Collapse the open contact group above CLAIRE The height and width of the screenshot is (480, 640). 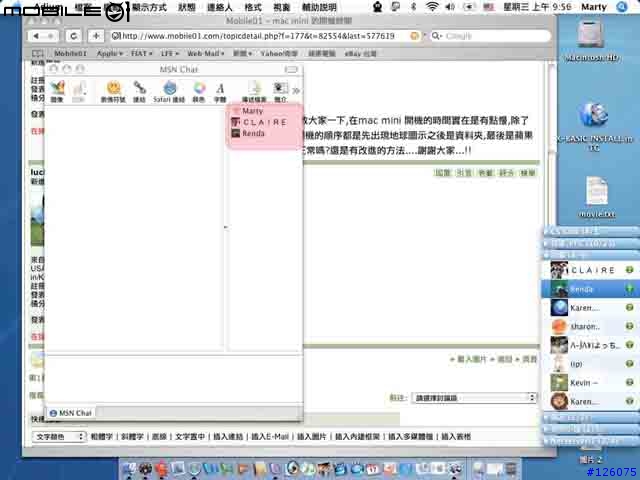(591, 256)
